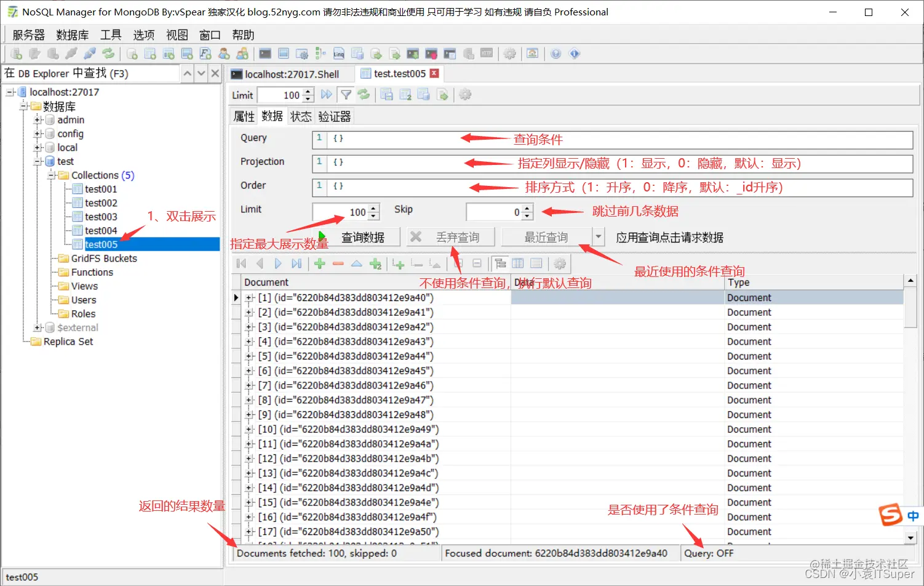
Task: Close DB Explorer search with X
Action: click(x=215, y=73)
